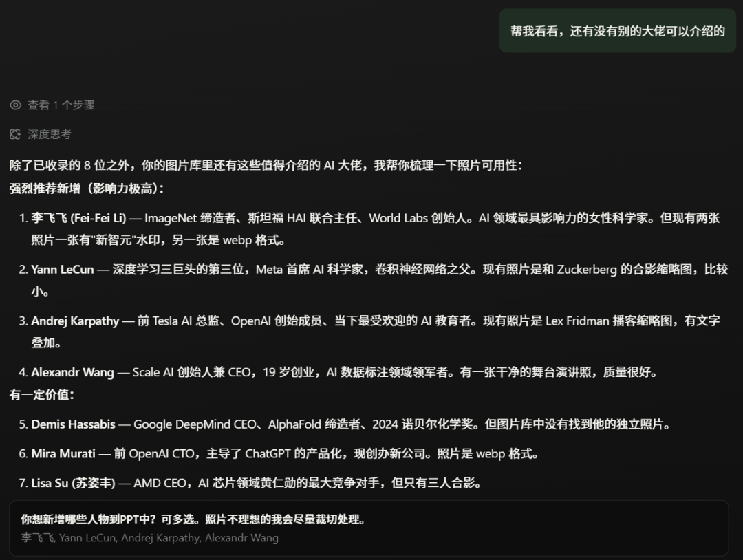Click the selected answers line under the question

click(x=149, y=538)
